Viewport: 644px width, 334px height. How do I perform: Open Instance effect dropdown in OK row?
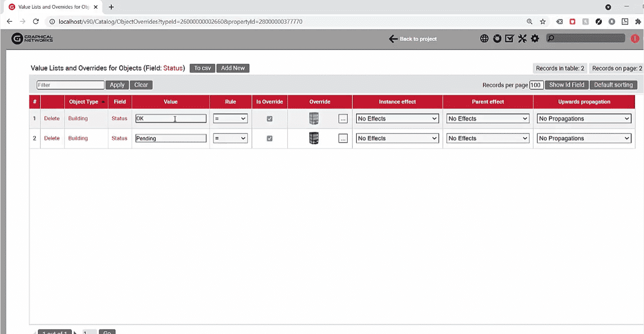(397, 118)
